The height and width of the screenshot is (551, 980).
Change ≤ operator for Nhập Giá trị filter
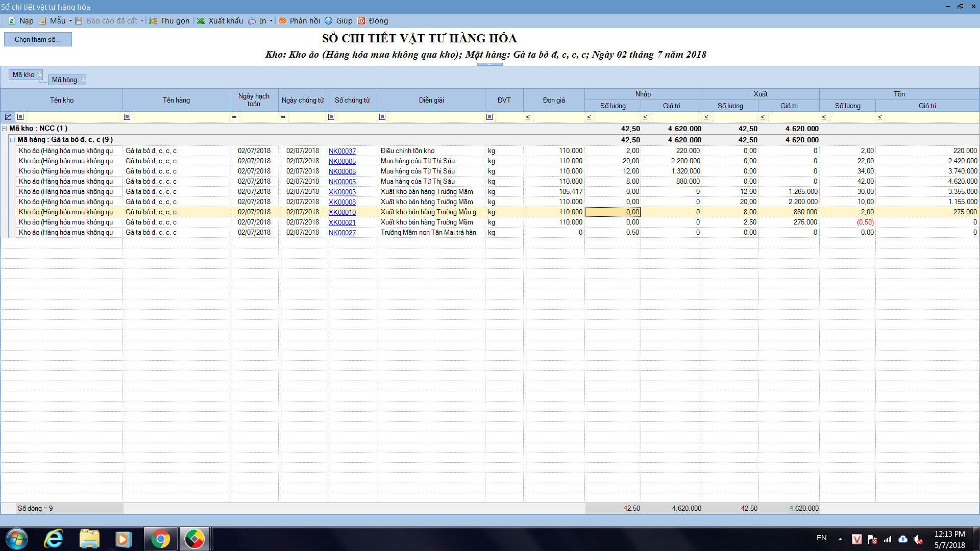645,117
